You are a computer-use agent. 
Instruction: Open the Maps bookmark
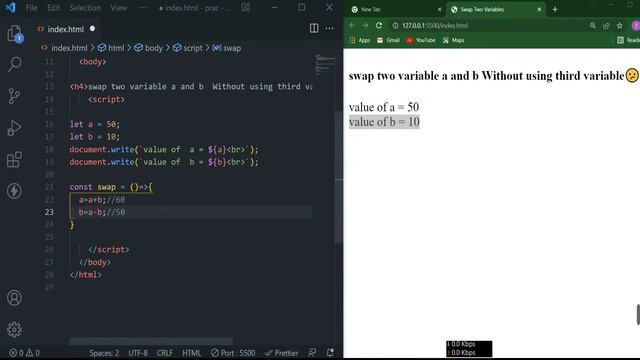click(x=453, y=40)
